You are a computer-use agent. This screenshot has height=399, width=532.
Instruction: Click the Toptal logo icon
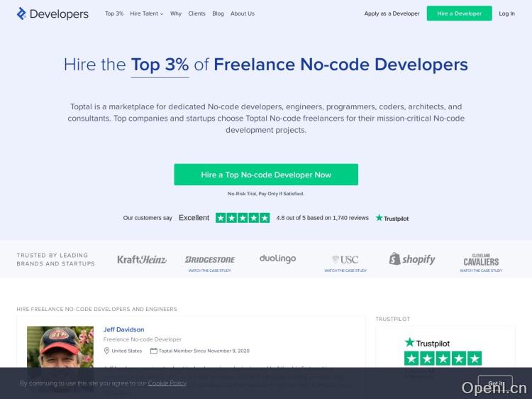[x=21, y=13]
